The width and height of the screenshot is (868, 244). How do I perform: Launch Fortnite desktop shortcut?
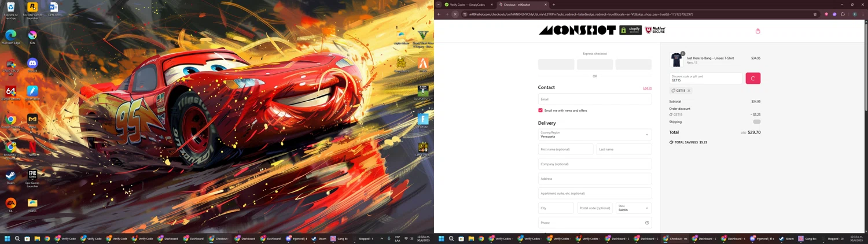[x=423, y=121]
